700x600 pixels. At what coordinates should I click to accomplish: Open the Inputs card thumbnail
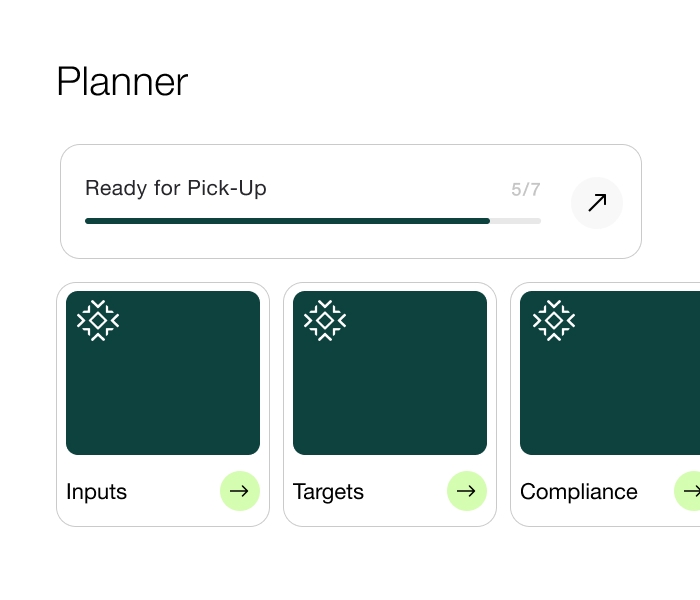coord(163,385)
